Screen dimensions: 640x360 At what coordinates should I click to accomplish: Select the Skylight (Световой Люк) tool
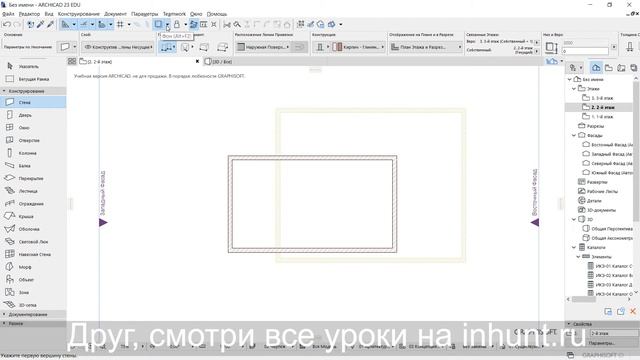tap(33, 242)
